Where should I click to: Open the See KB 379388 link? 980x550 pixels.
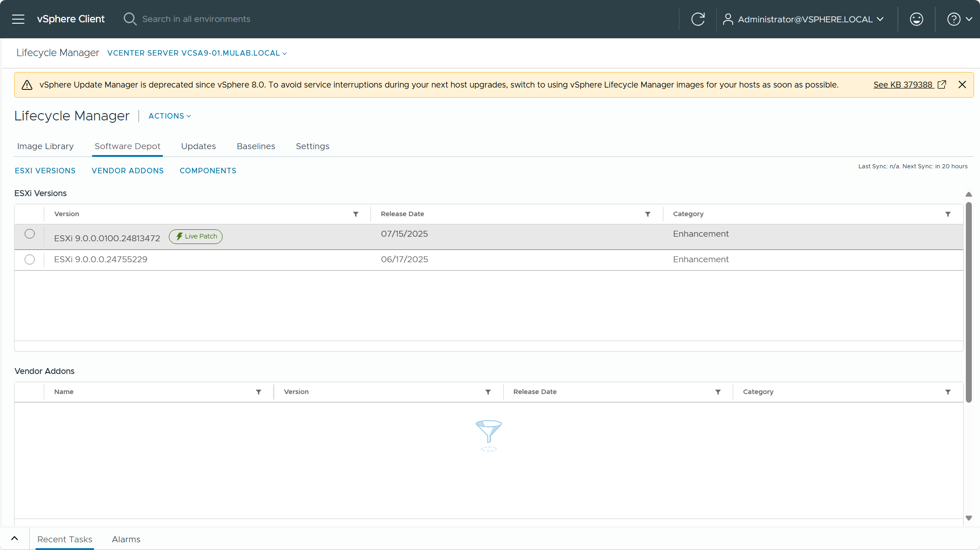tap(903, 85)
